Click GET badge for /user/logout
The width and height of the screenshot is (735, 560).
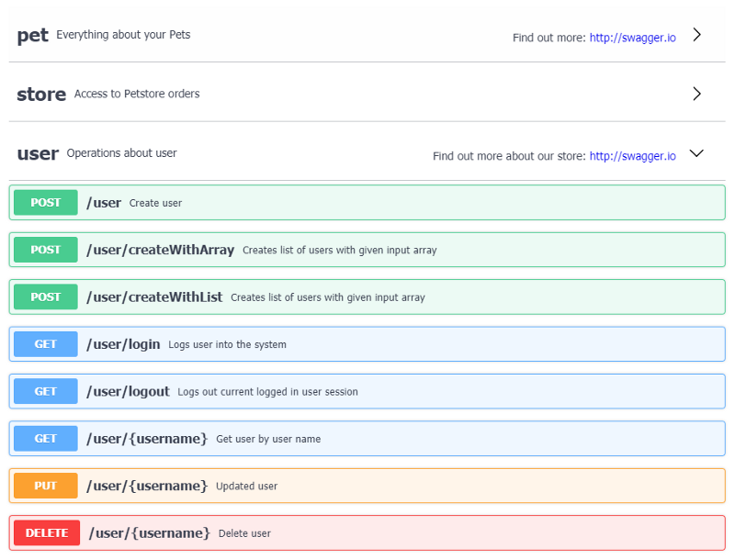point(46,391)
